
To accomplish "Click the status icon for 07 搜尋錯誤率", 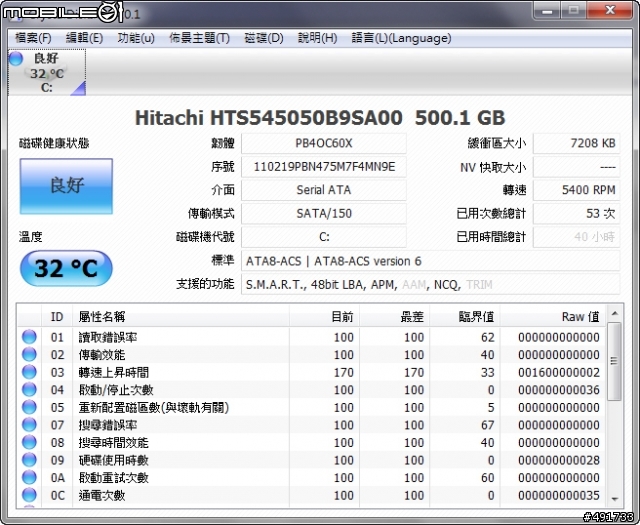I will click(x=29, y=425).
